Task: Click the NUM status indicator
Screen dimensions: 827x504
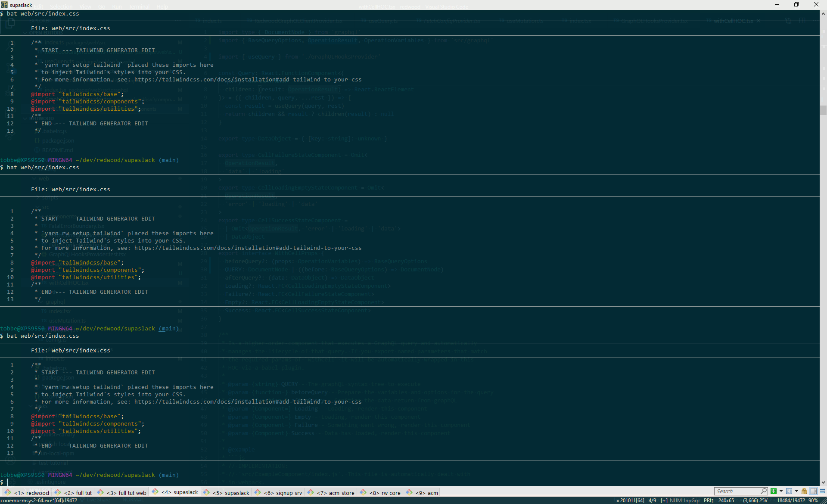Action: [676, 500]
